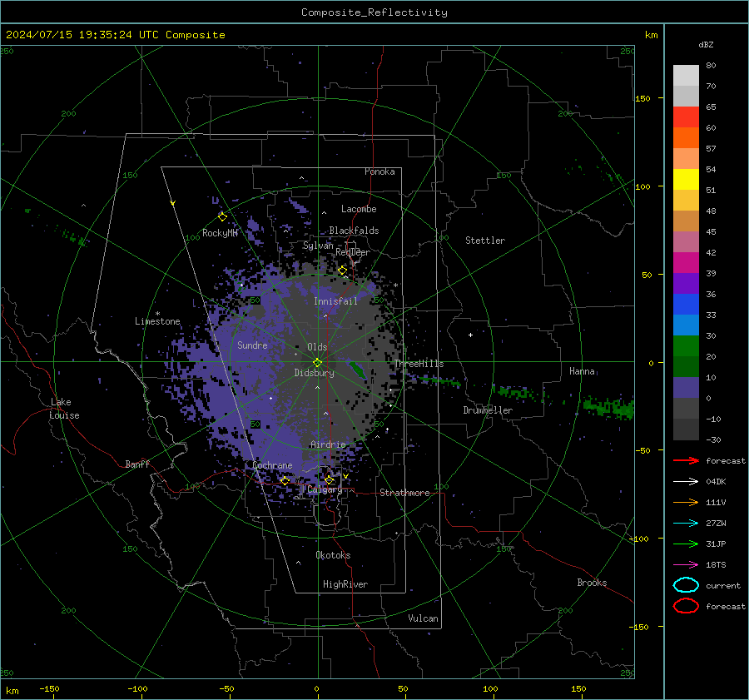Image resolution: width=749 pixels, height=700 pixels.
Task: Select the Cochrane city label
Action: (272, 465)
